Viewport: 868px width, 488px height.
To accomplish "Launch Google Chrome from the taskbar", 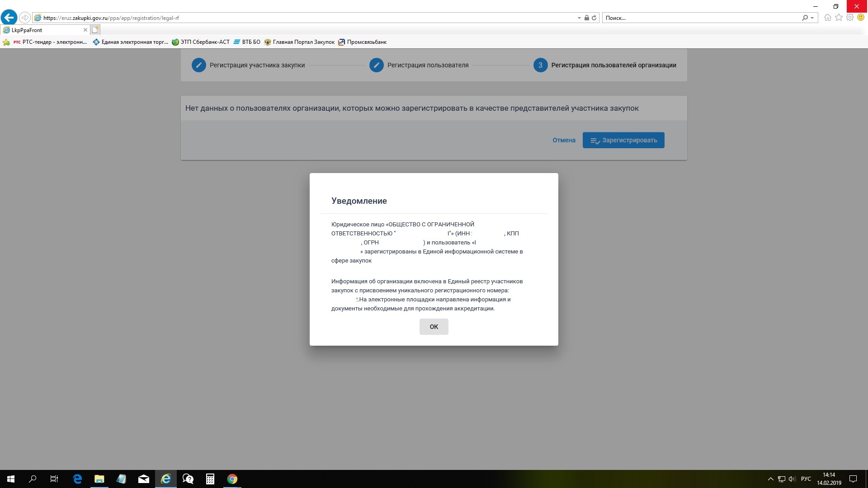I will coord(232,479).
